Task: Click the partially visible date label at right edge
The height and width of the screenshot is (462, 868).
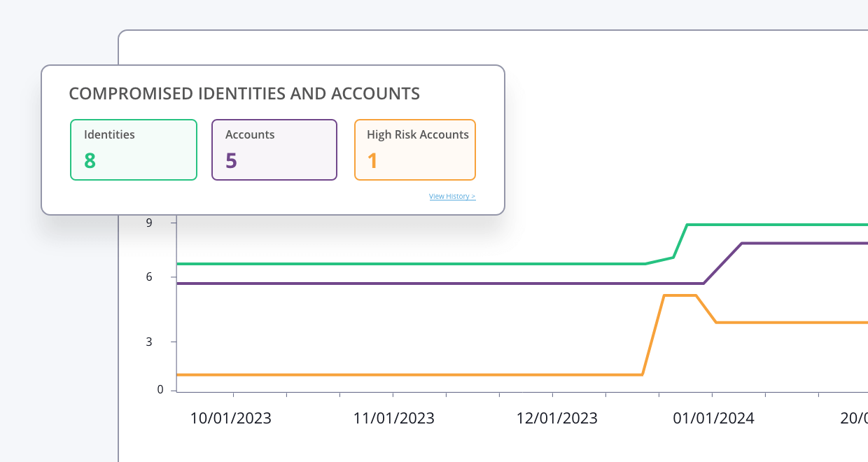Action: click(x=854, y=419)
